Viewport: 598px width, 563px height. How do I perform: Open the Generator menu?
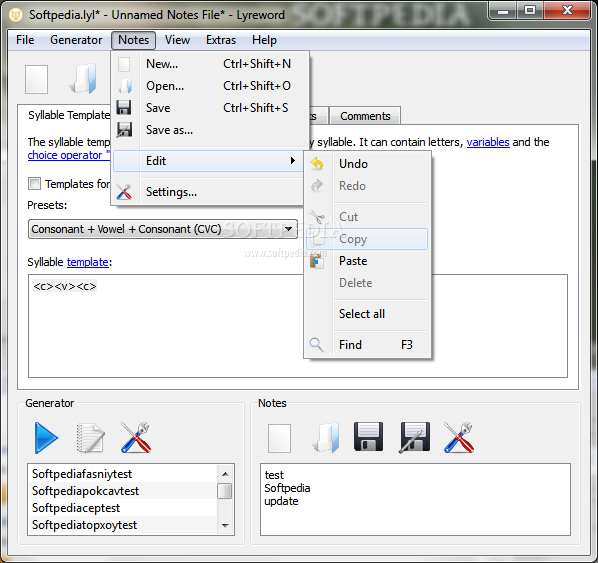tap(76, 40)
